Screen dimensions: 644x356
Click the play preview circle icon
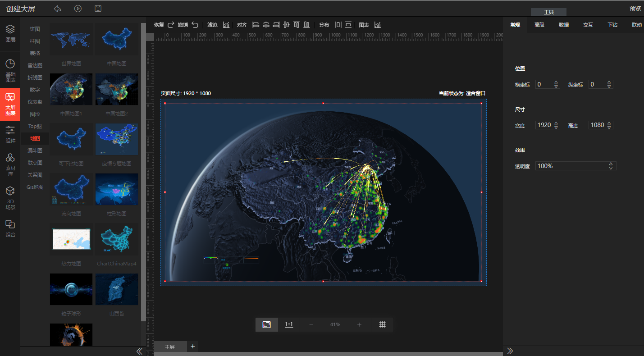[x=78, y=9]
